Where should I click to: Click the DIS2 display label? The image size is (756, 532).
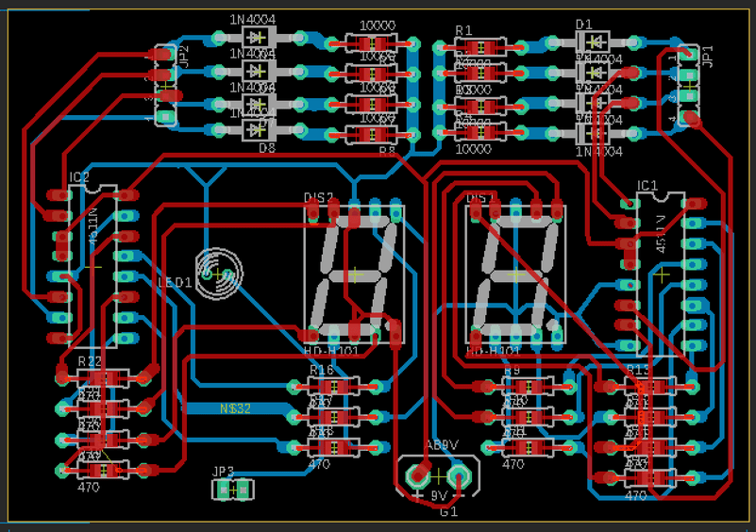tap(318, 198)
